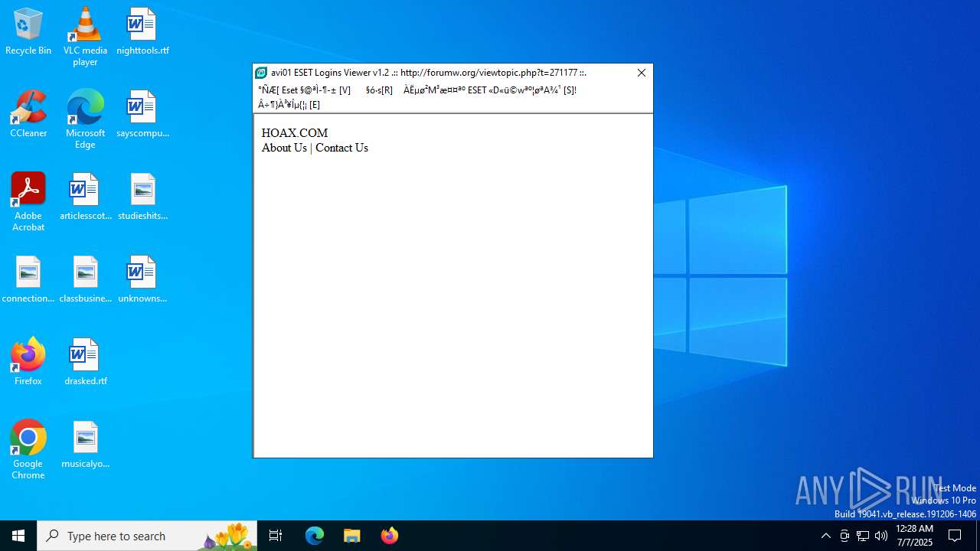Show hidden system tray icons
980x551 pixels.
tap(826, 536)
